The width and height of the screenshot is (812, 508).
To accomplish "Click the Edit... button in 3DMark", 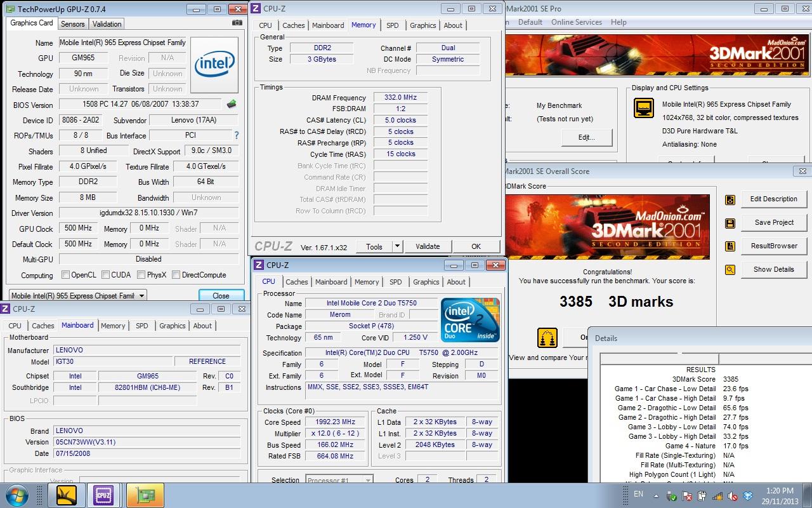I will 586,137.
